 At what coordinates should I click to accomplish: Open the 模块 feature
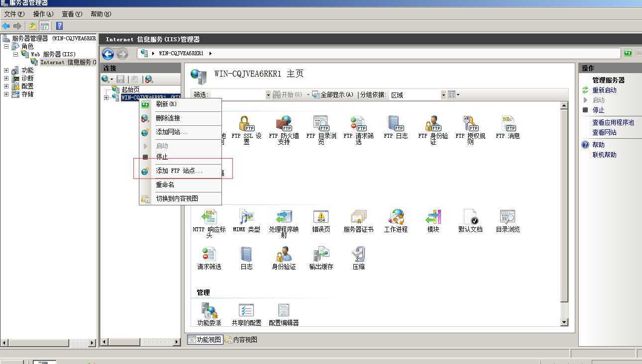[x=433, y=220]
